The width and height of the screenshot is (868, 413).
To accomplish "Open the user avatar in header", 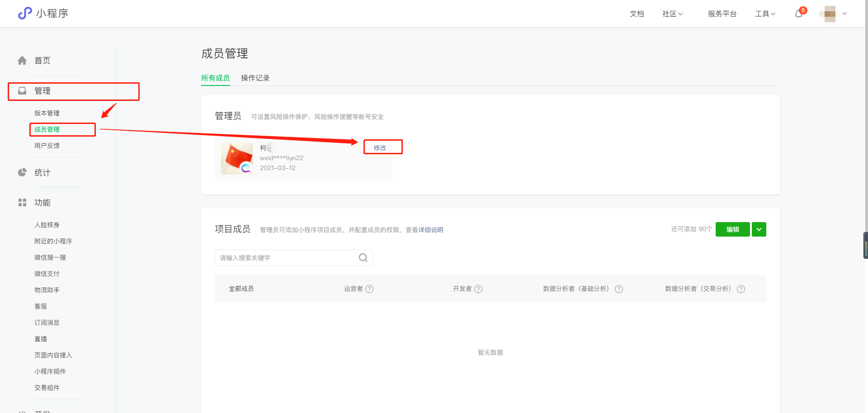I will coord(830,14).
